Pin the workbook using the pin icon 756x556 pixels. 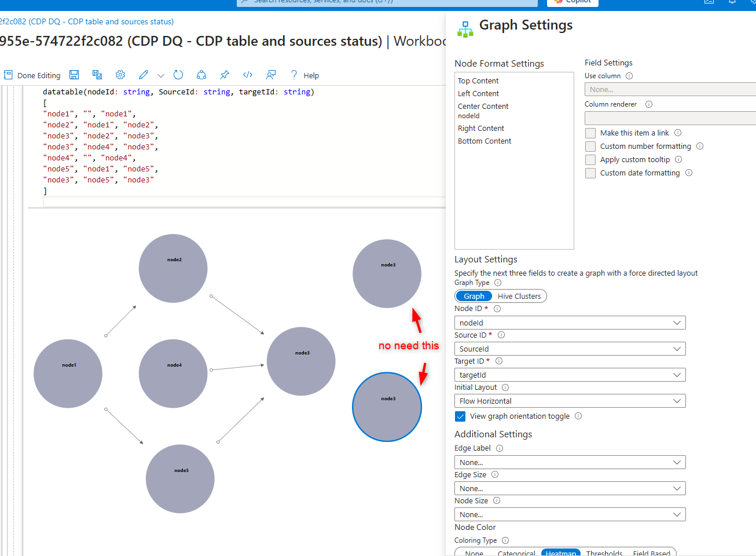[225, 75]
